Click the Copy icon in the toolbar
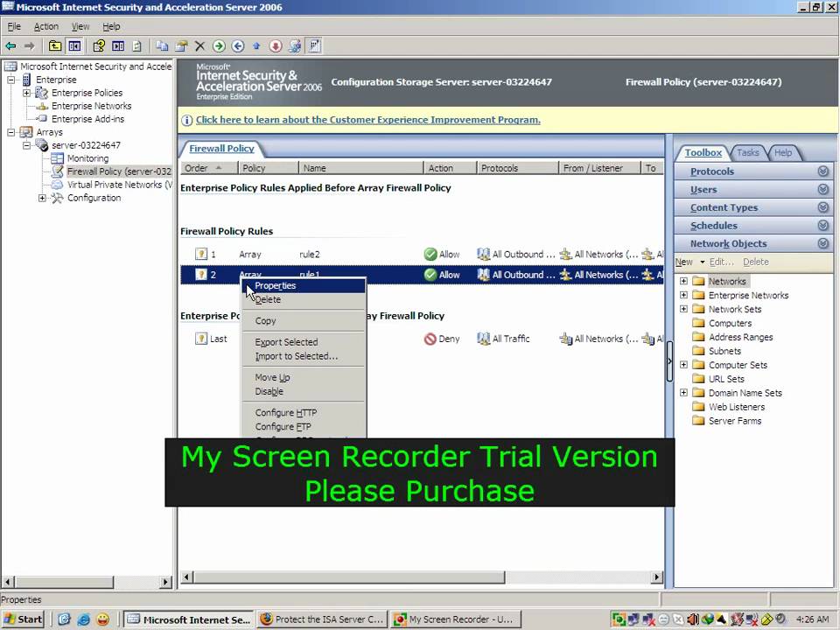The width and height of the screenshot is (840, 630). click(162, 46)
